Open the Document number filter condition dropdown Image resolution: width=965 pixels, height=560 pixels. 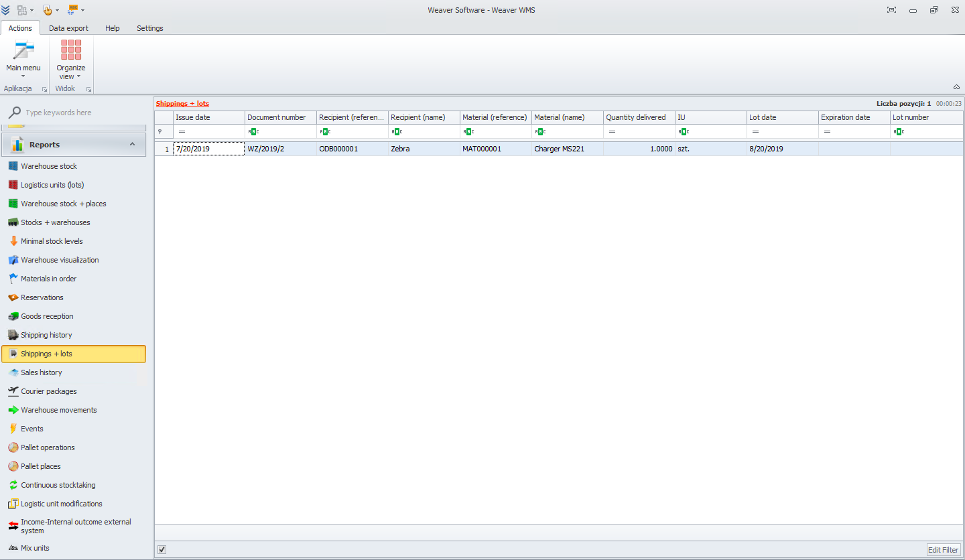click(x=253, y=132)
